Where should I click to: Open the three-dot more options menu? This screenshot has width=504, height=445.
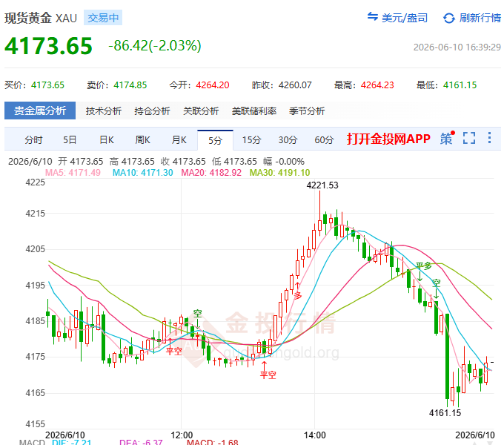(489, 138)
